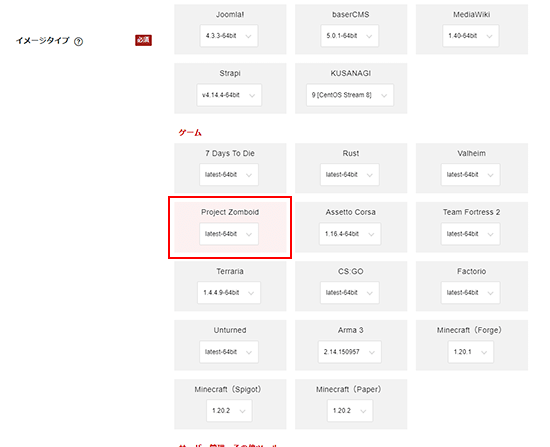
Task: Open the Valheim version dropdown
Action: pyautogui.click(x=470, y=174)
